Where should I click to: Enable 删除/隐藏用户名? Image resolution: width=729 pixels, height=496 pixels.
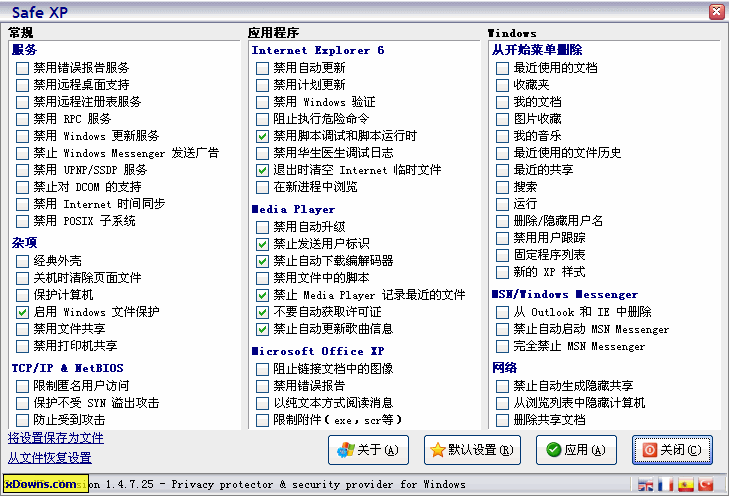click(x=502, y=221)
